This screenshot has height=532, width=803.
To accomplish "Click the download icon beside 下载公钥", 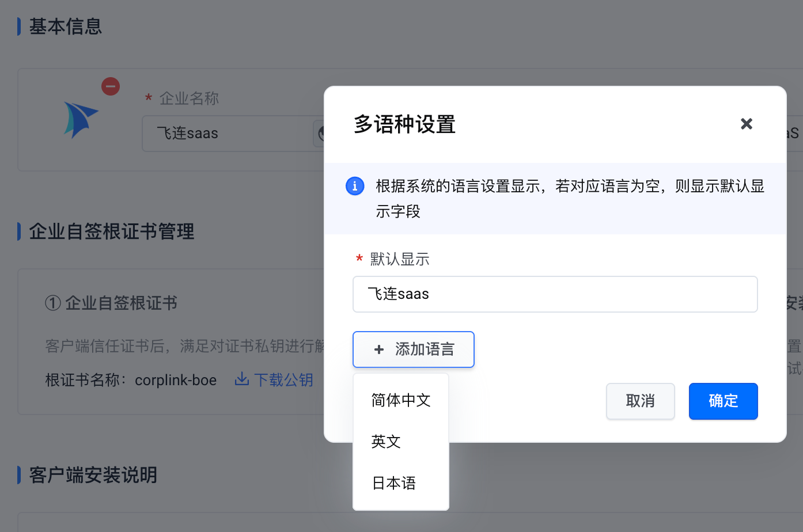I will click(242, 379).
